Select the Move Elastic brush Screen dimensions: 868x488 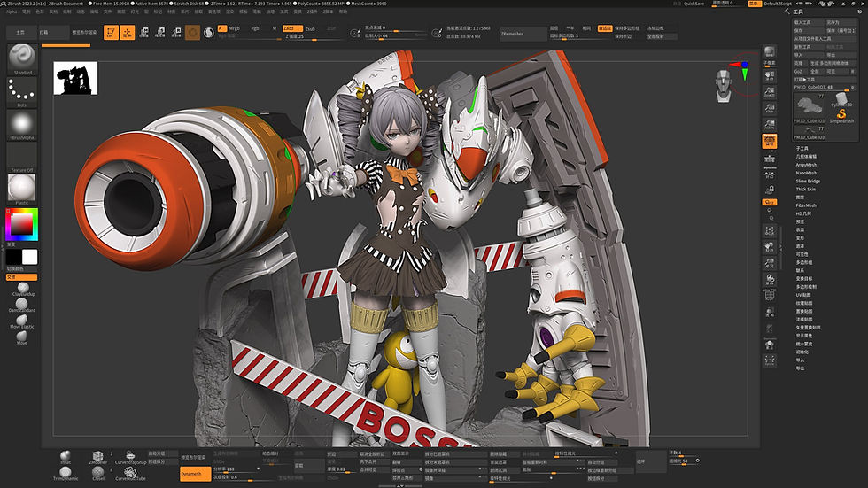point(22,321)
